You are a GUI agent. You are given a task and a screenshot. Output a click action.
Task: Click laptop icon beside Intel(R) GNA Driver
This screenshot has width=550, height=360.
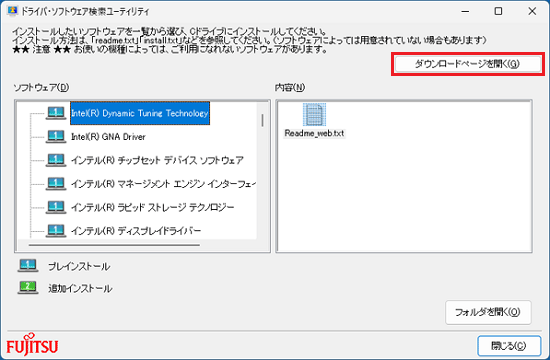(x=56, y=137)
